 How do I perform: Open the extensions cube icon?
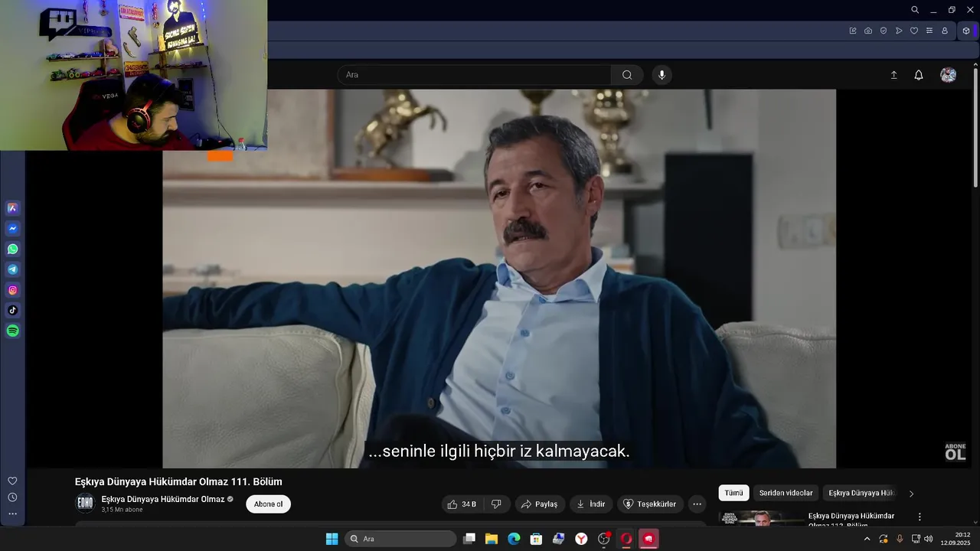966,31
